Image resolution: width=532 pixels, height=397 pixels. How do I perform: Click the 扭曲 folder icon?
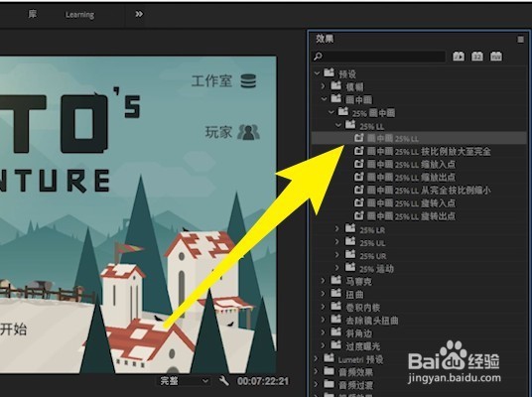point(335,293)
